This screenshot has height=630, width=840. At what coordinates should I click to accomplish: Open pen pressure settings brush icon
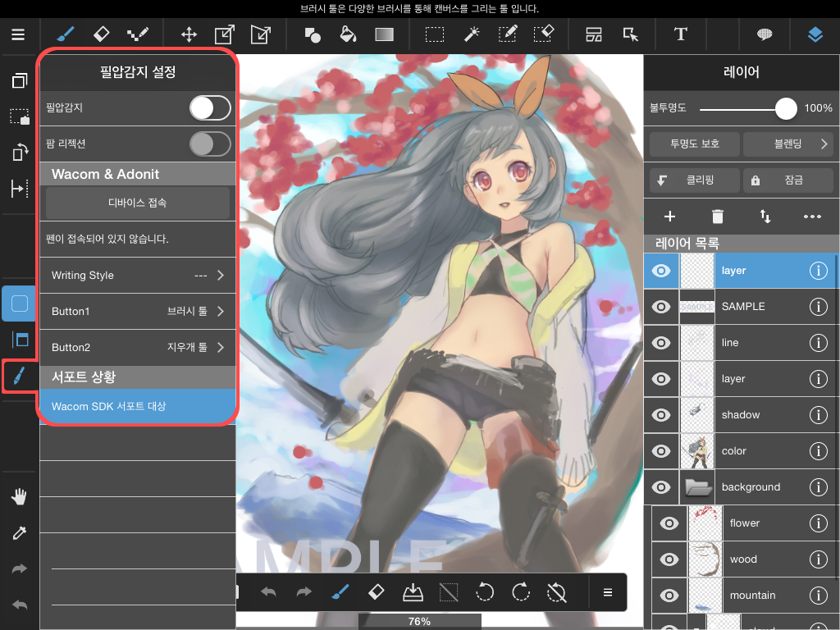click(18, 376)
